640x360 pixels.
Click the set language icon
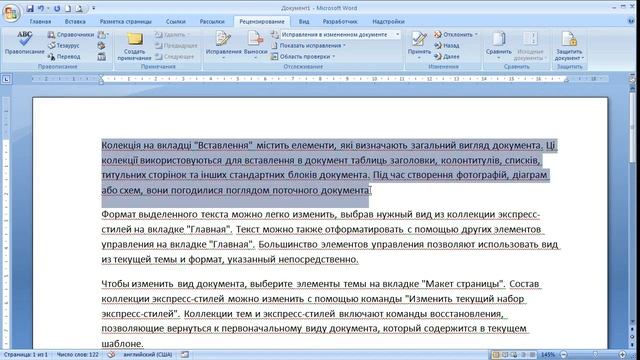pyautogui.click(x=102, y=46)
